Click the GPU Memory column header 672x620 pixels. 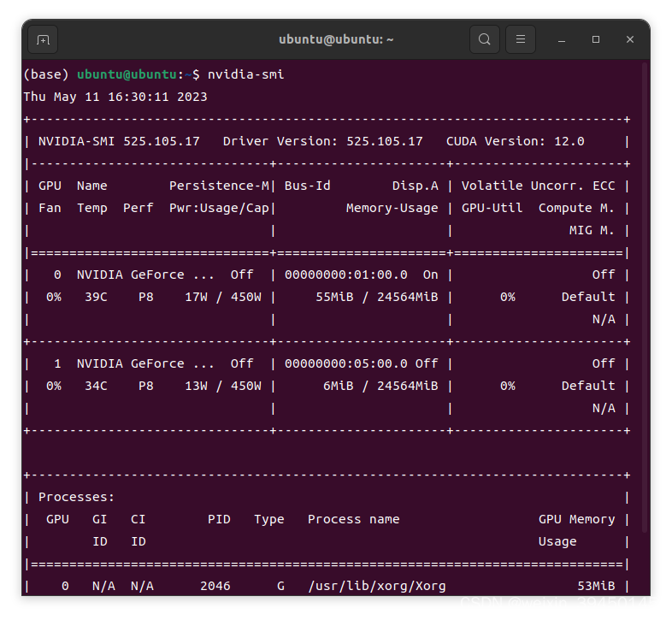point(576,520)
